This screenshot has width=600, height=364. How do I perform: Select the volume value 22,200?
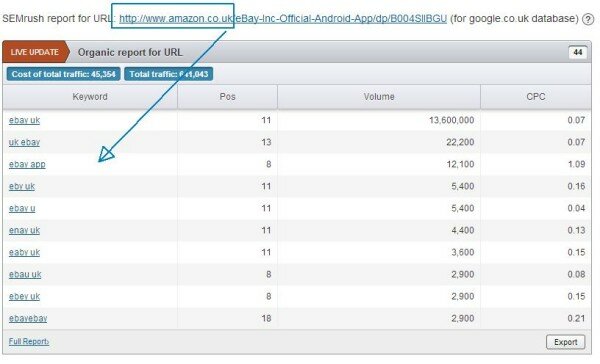pyautogui.click(x=460, y=142)
